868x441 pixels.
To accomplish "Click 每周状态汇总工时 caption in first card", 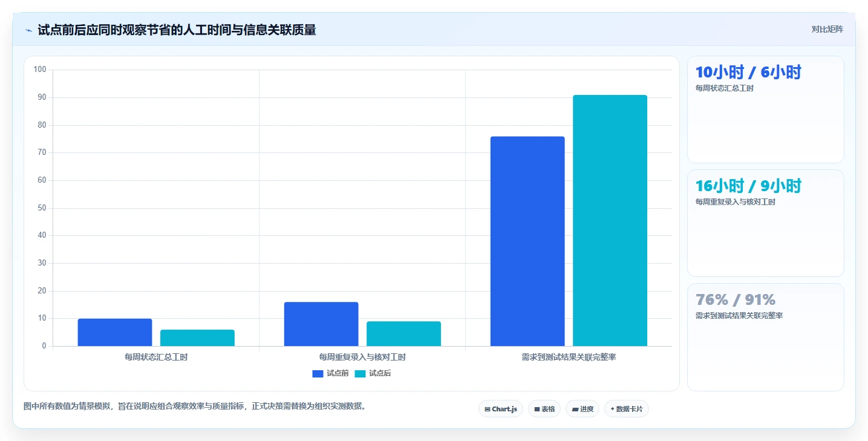I will click(x=725, y=88).
